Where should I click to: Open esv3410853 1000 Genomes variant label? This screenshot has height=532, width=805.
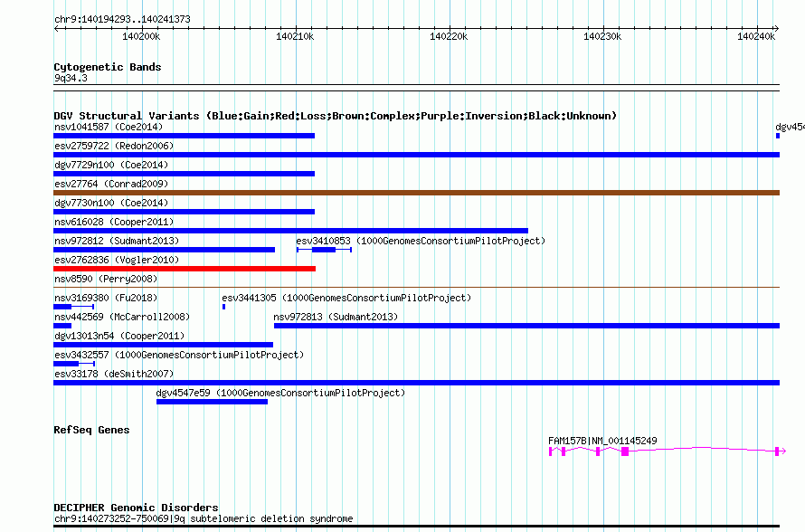pyautogui.click(x=421, y=241)
